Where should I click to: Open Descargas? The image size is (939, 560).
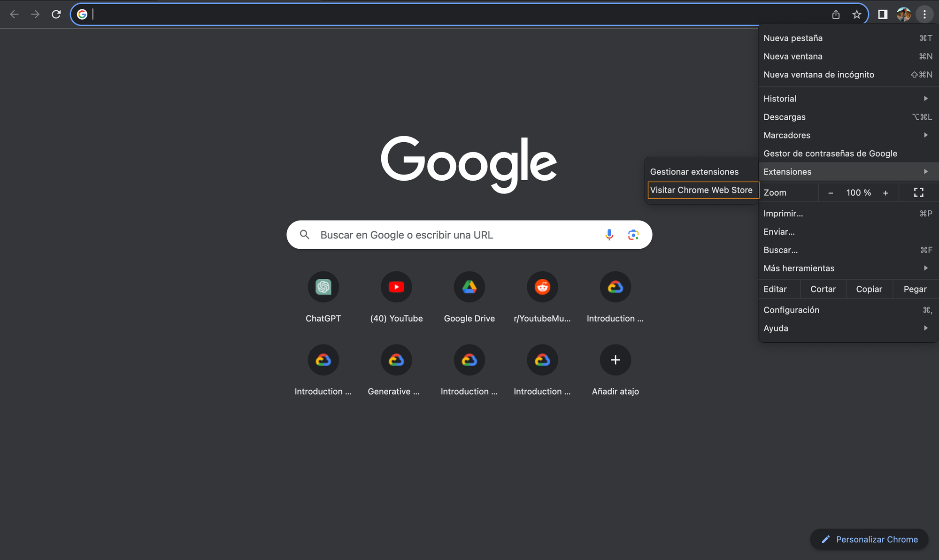click(848, 117)
